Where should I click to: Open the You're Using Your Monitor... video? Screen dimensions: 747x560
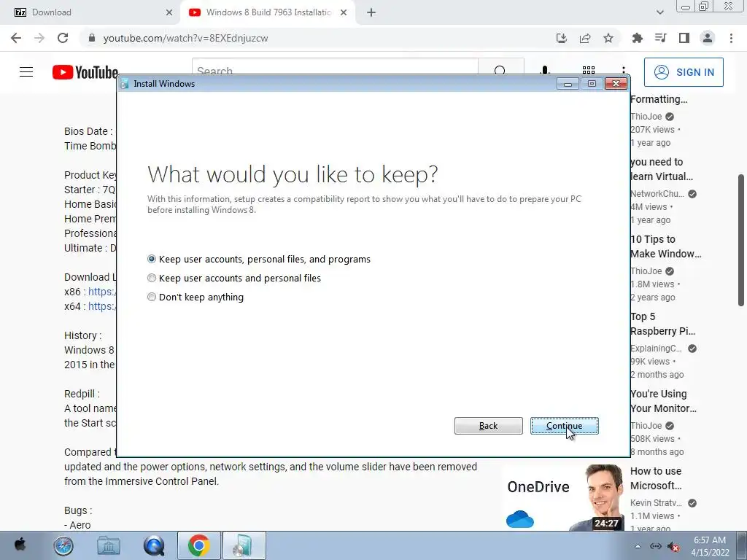click(x=663, y=401)
